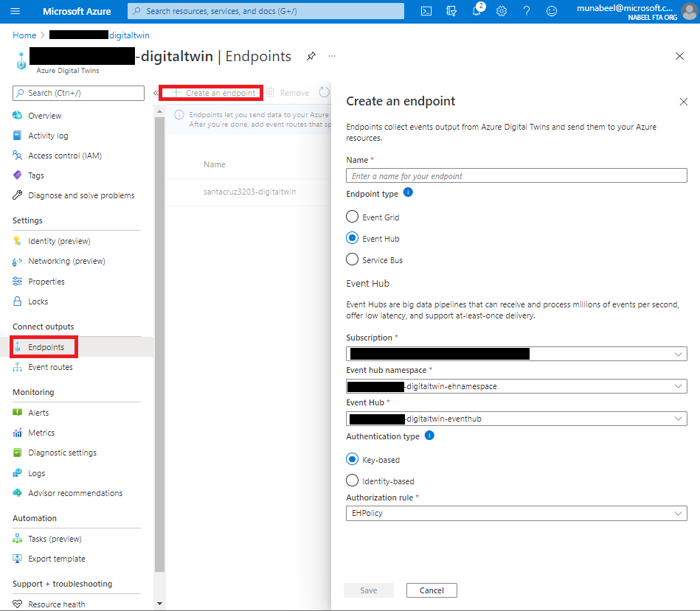
Task: Open the Azure portal hamburger menu
Action: [15, 11]
